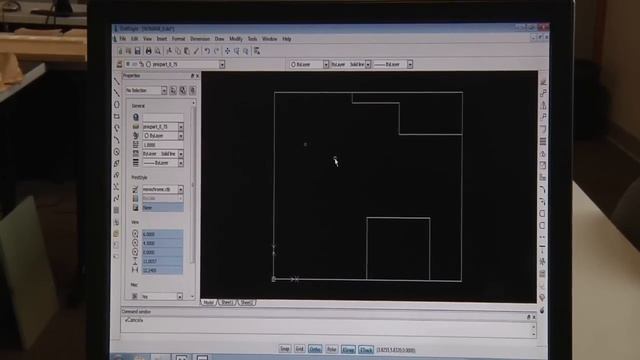The image size is (640, 360).
Task: Click the linestyle scale field showing 1.0000
Action: (162, 145)
